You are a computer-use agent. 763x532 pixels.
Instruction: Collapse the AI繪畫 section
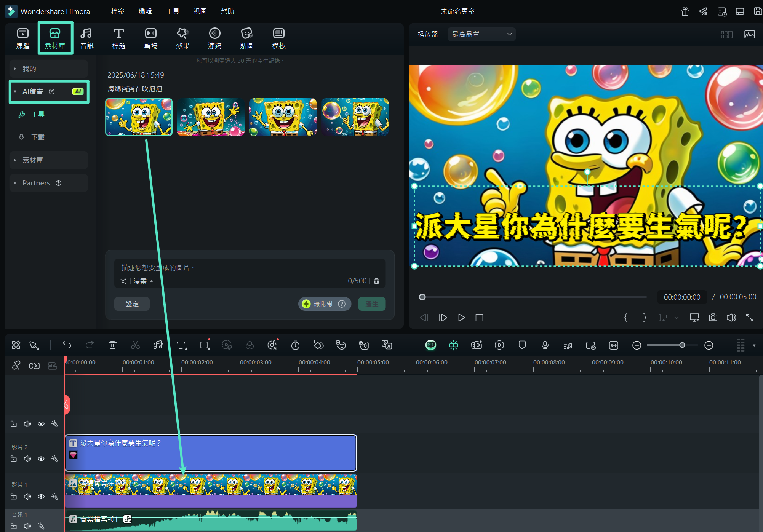(x=49, y=91)
